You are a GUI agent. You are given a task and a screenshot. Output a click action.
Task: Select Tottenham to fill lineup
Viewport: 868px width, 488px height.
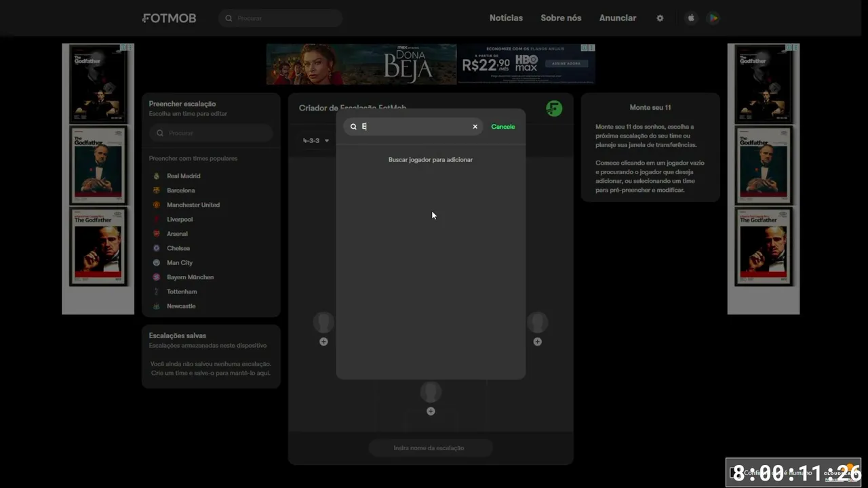(182, 291)
